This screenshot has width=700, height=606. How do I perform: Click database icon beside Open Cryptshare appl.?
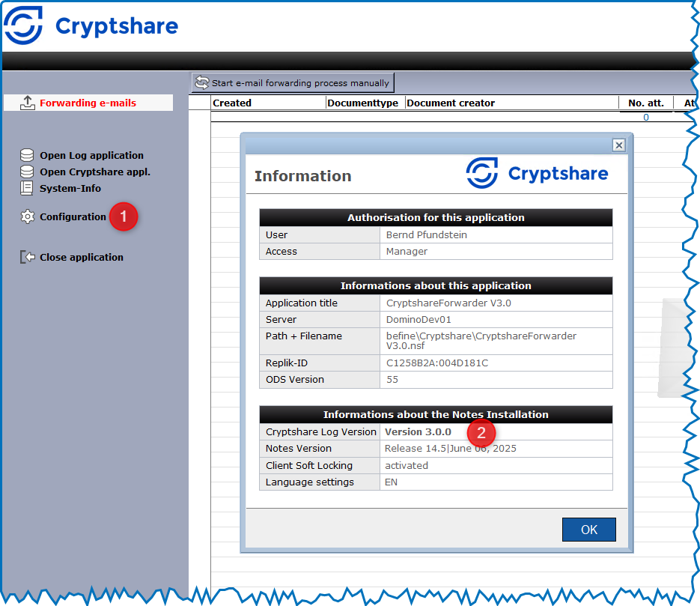[27, 172]
